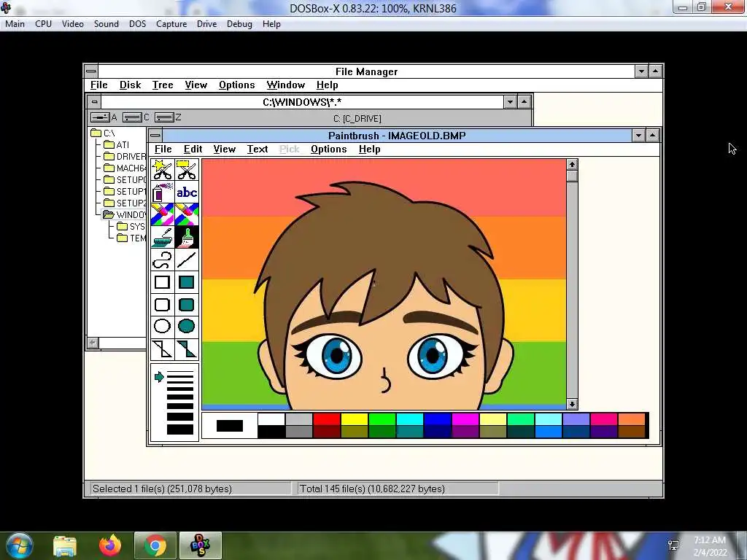
Task: Click canvas scrollbar down arrow
Action: coord(572,404)
